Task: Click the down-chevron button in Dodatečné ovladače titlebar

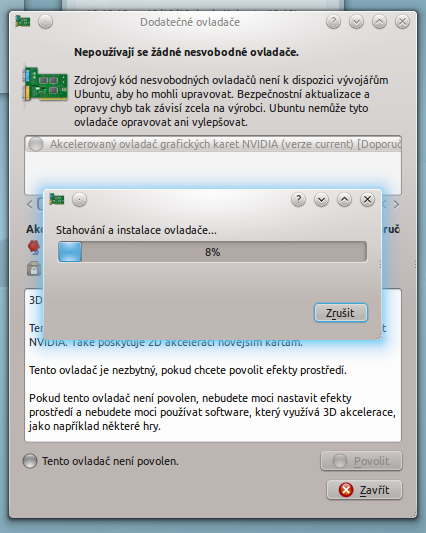Action: (356, 22)
